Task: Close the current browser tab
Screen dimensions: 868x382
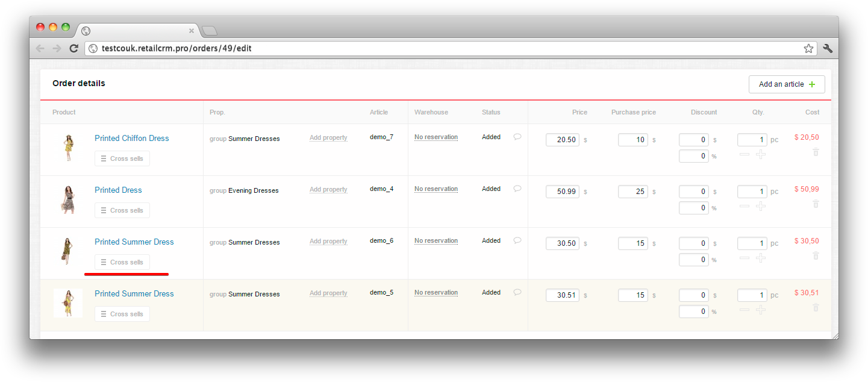Action: click(x=192, y=31)
